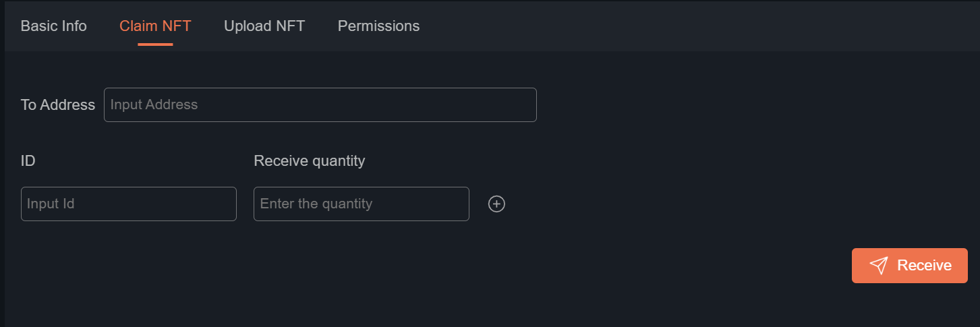Click the empty dark tab bar background

pos(674,26)
